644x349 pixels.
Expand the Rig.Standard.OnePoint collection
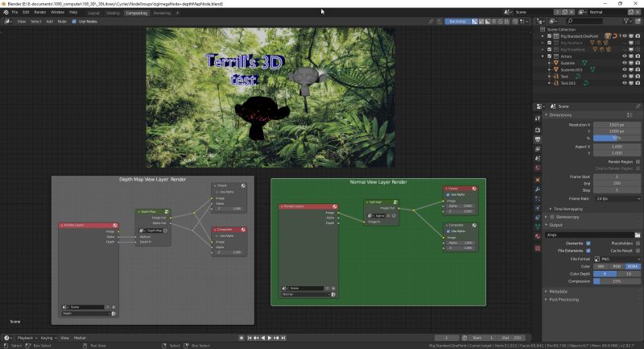(543, 36)
